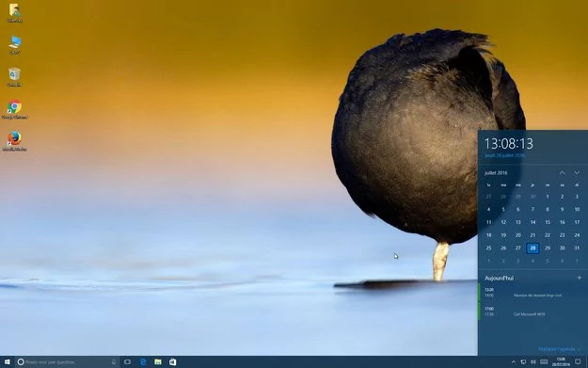Launch Google Chrome from the desktop

point(15,109)
